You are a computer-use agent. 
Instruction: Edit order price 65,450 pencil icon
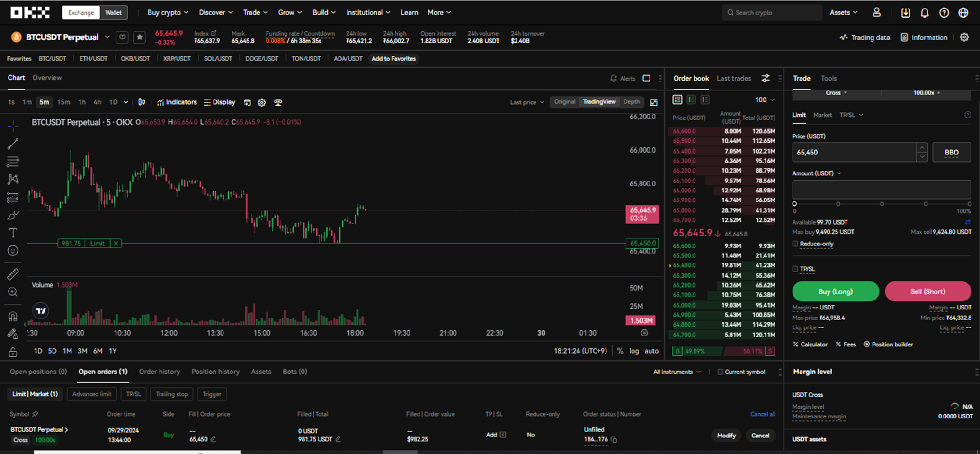(x=214, y=439)
